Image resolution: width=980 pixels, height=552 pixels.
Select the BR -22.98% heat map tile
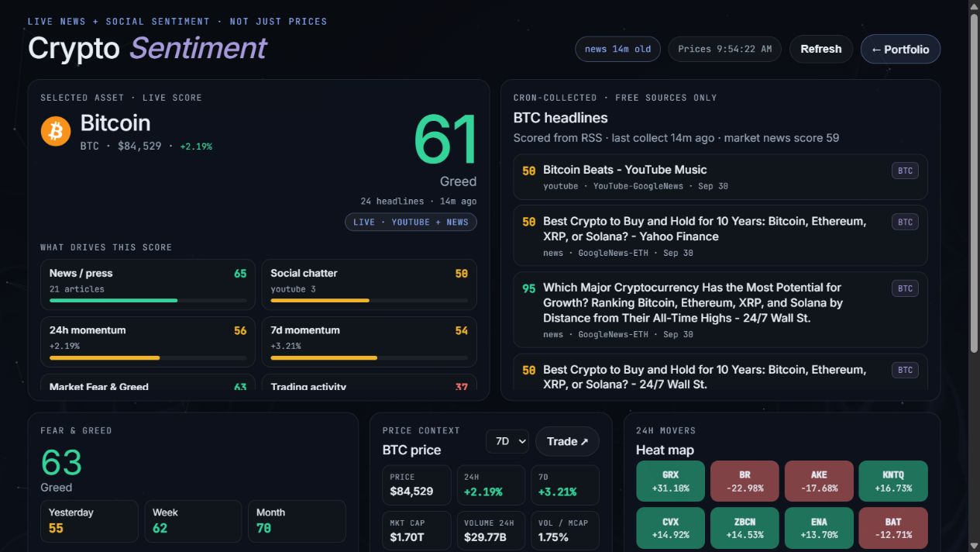click(x=744, y=481)
